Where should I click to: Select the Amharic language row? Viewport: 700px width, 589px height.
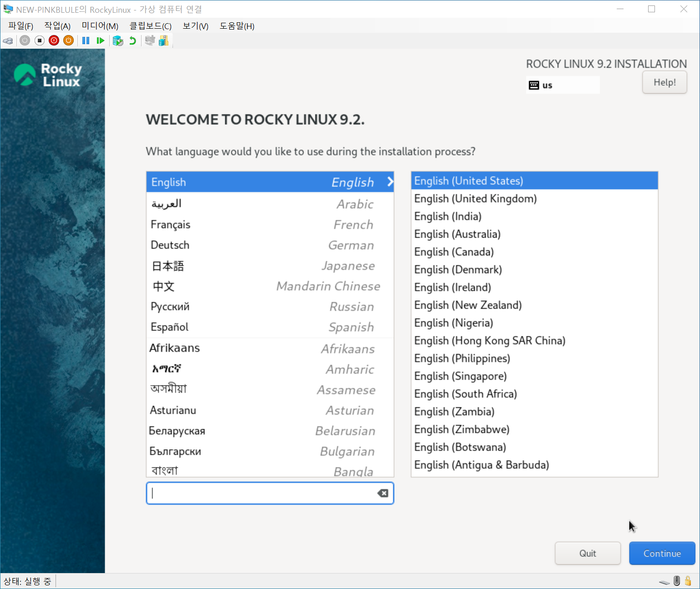[x=270, y=369]
